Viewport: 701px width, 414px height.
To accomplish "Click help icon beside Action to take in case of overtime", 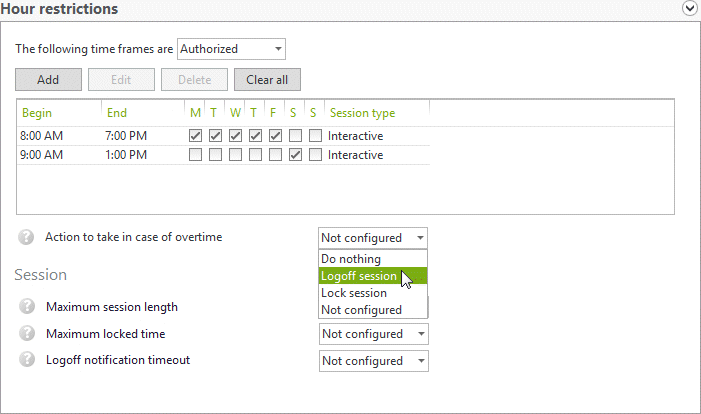I will 27,238.
